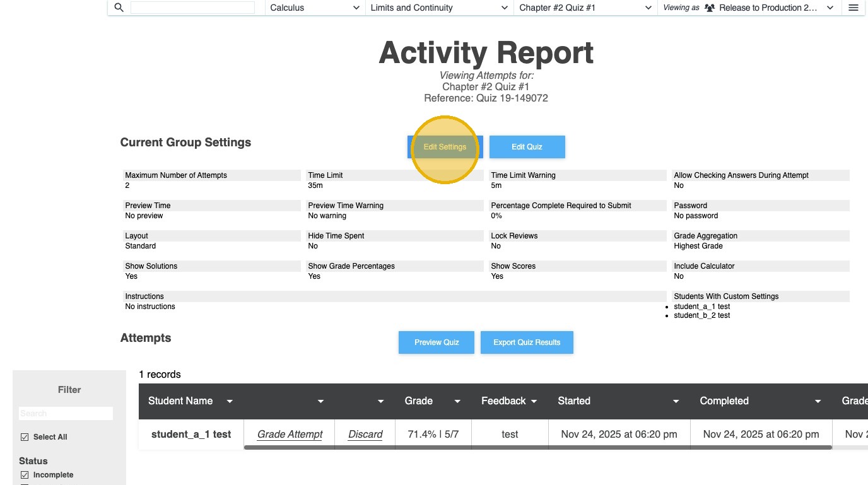Click the Edit Settings button
This screenshot has height=485, width=868.
click(x=445, y=147)
